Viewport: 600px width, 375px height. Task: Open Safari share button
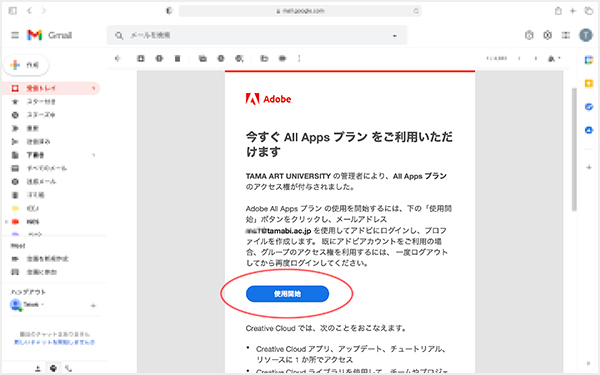558,11
